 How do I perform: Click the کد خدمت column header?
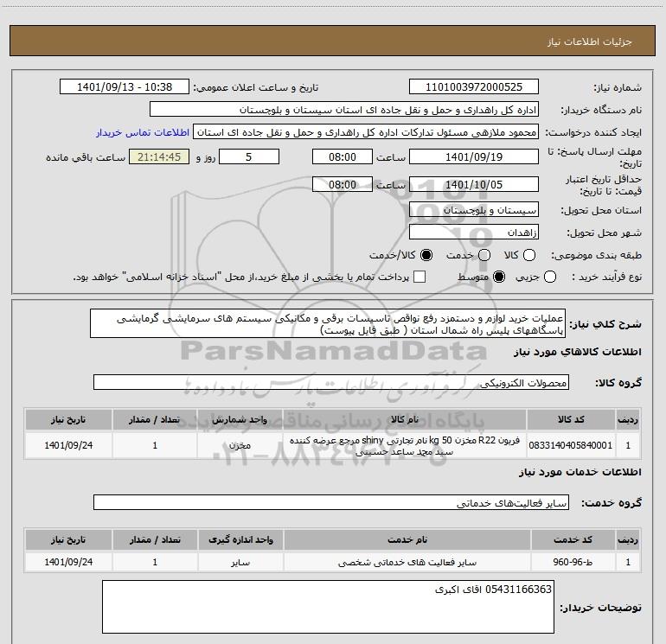[573, 539]
